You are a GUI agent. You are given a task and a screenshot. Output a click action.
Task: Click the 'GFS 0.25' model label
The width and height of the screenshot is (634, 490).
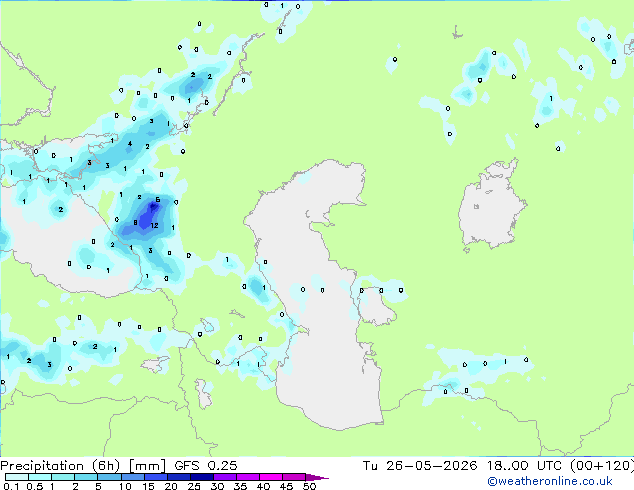click(206, 466)
